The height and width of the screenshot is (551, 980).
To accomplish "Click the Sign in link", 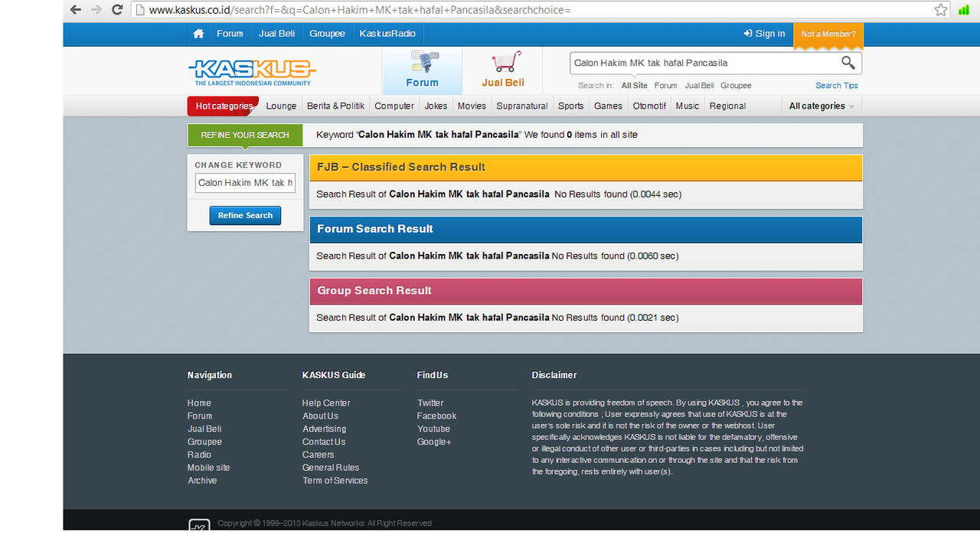I will [x=764, y=34].
